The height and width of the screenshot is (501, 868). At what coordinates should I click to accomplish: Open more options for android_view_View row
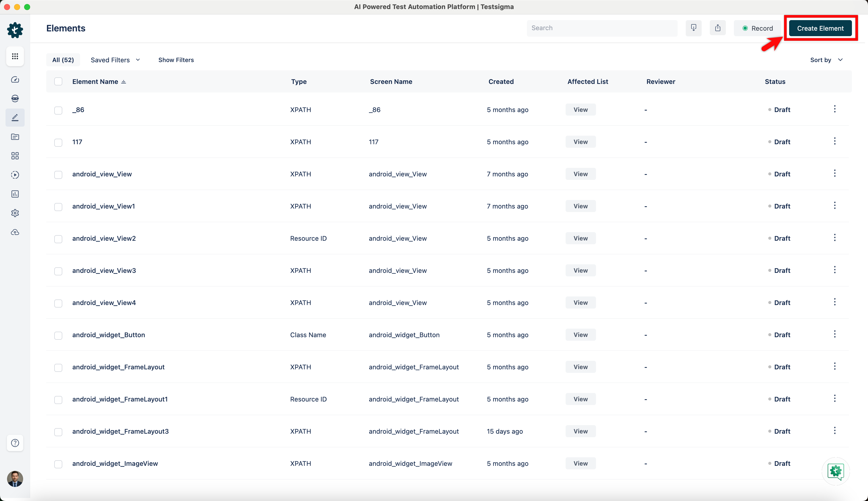(835, 173)
